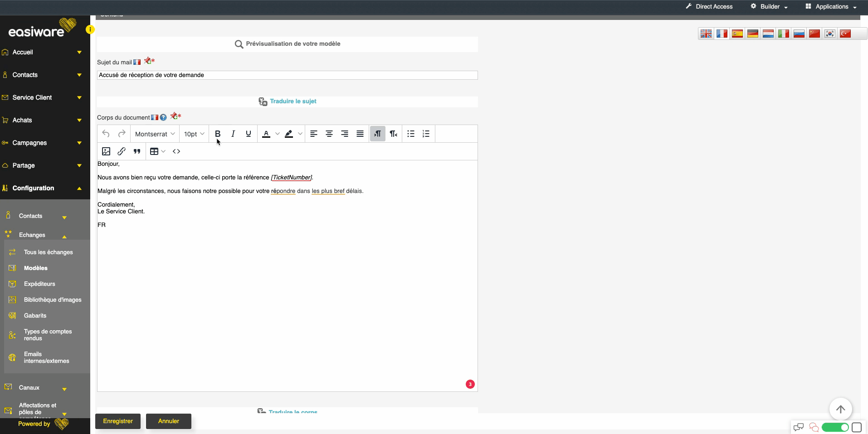Click the Underline icon in the toolbar
The width and height of the screenshot is (868, 434).
click(x=248, y=134)
